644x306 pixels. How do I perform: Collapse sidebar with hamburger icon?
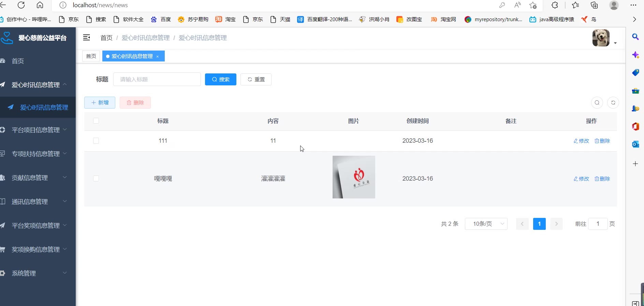point(87,38)
